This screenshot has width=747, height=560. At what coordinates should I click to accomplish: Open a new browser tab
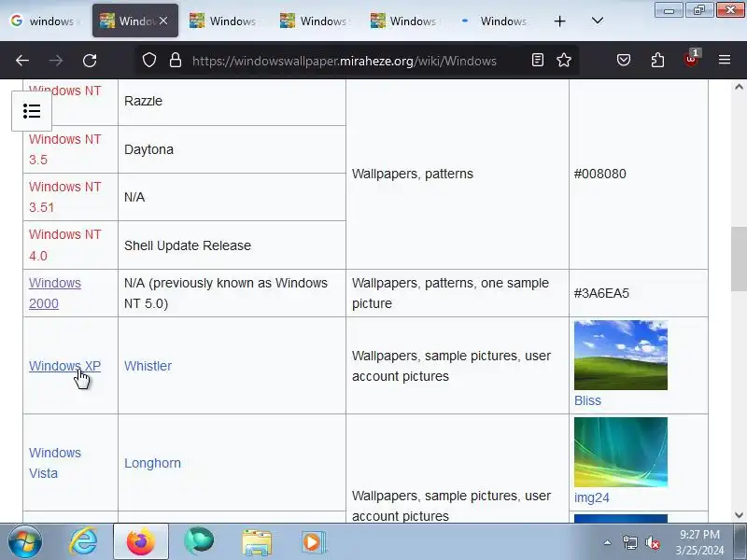pos(559,21)
